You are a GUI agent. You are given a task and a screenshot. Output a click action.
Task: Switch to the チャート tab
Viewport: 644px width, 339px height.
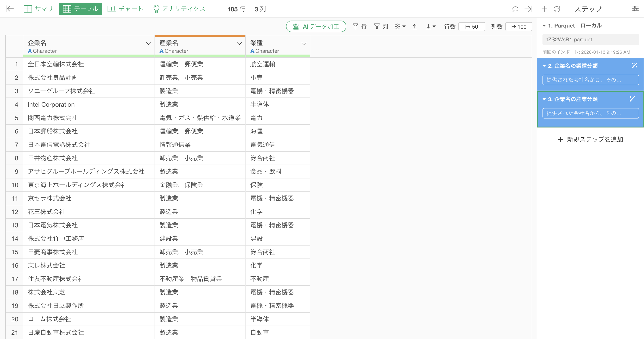point(125,9)
